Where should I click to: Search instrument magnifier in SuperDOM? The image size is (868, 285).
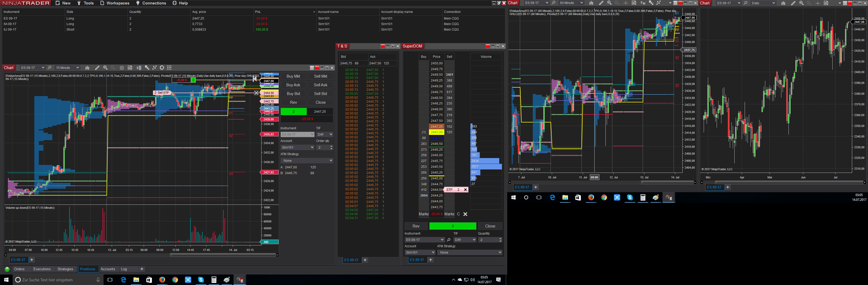449,240
